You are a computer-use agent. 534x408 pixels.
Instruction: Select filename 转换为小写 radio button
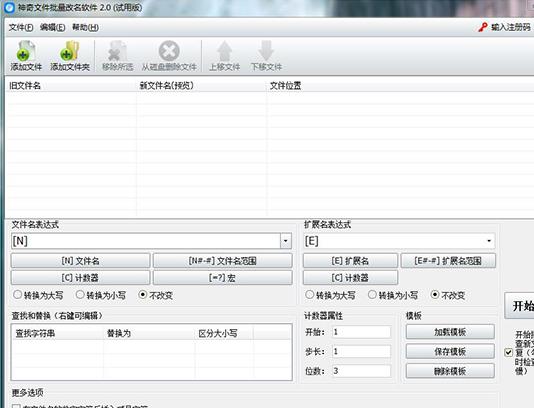tap(80, 295)
